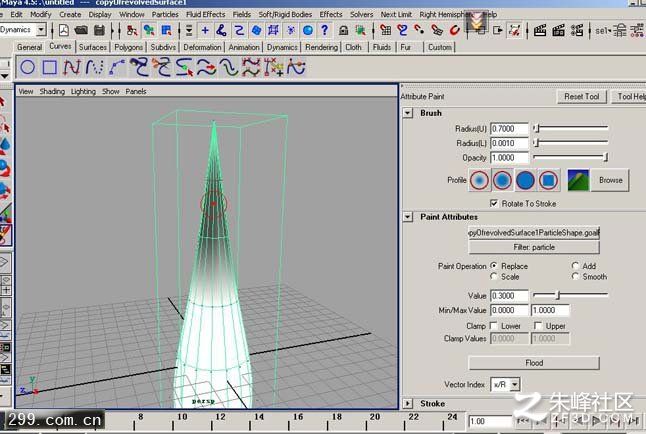
Task: Enable the Clamp Lower checkbox
Action: [494, 326]
